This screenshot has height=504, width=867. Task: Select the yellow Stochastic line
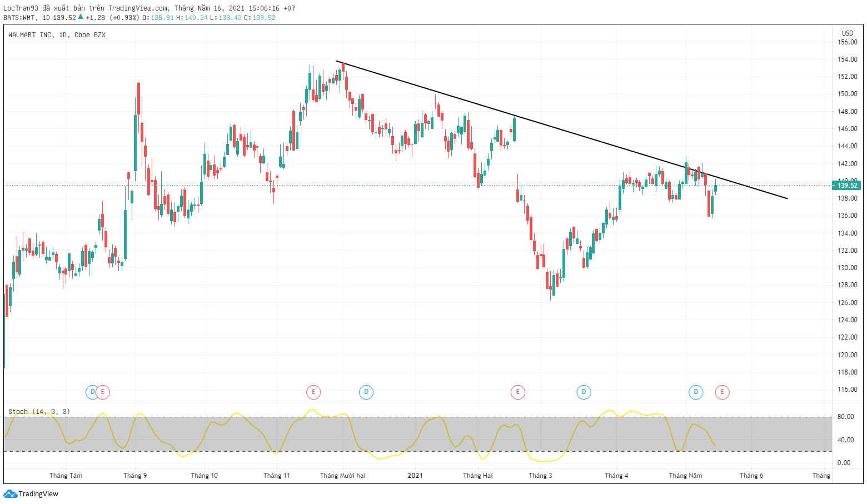point(360,435)
